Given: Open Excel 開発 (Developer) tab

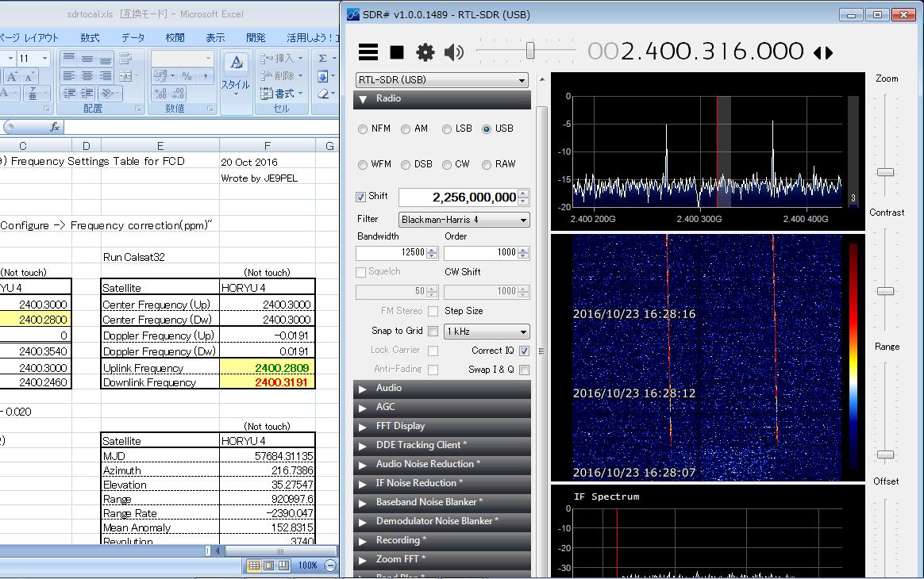Looking at the screenshot, I should pos(256,38).
